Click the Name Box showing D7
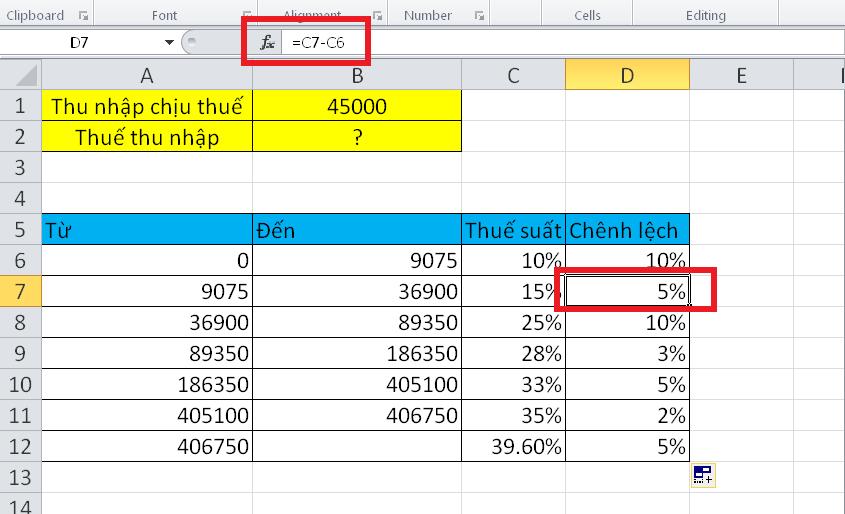Viewport: 845px width, 514px height. 80,42
